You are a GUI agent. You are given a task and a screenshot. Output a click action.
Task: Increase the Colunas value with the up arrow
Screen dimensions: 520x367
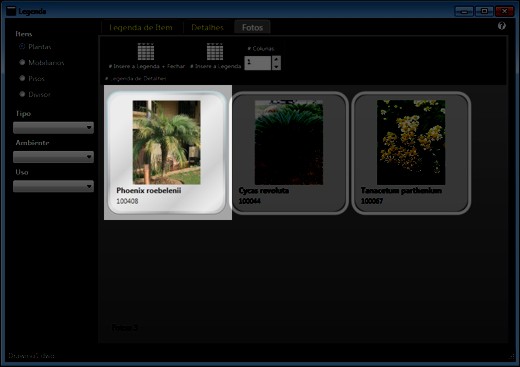pyautogui.click(x=276, y=59)
